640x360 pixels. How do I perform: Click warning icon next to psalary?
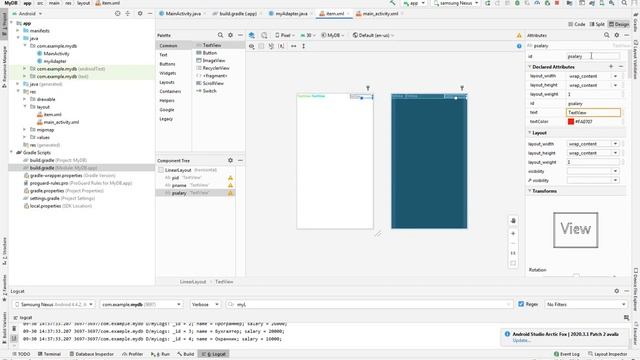click(230, 193)
